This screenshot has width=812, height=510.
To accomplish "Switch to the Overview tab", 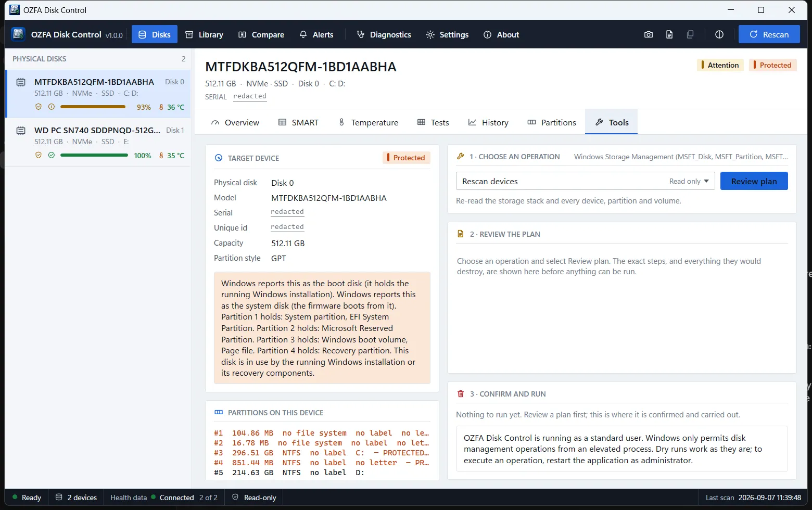I will click(235, 122).
